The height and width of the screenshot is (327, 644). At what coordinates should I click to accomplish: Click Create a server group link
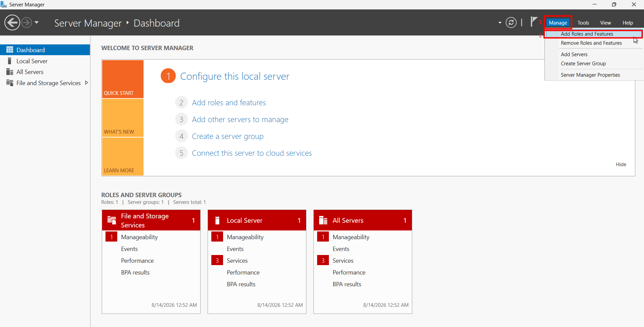tap(228, 136)
